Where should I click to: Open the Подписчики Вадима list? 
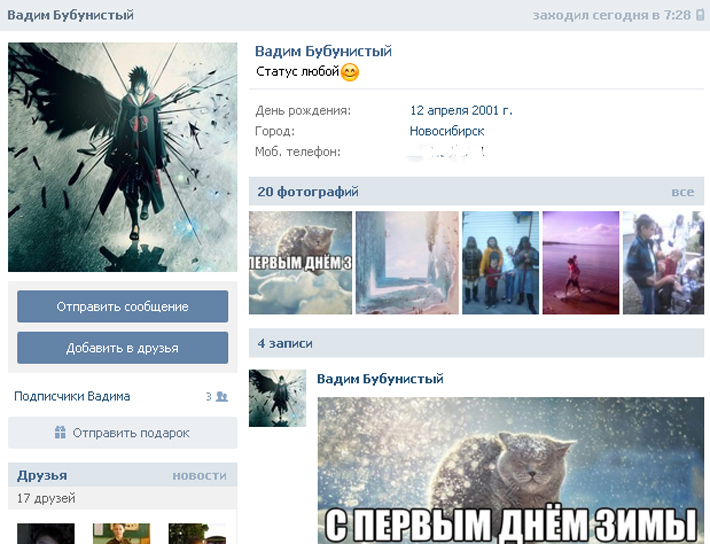[72, 397]
